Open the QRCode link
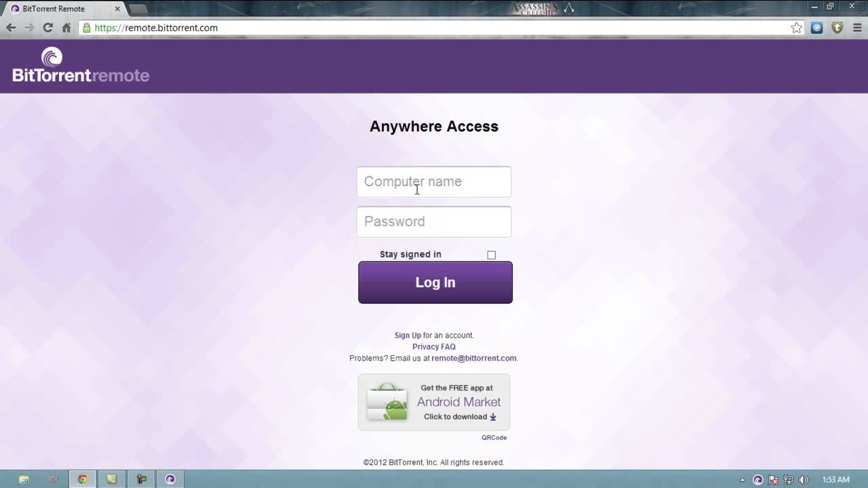Image resolution: width=868 pixels, height=488 pixels. (494, 438)
